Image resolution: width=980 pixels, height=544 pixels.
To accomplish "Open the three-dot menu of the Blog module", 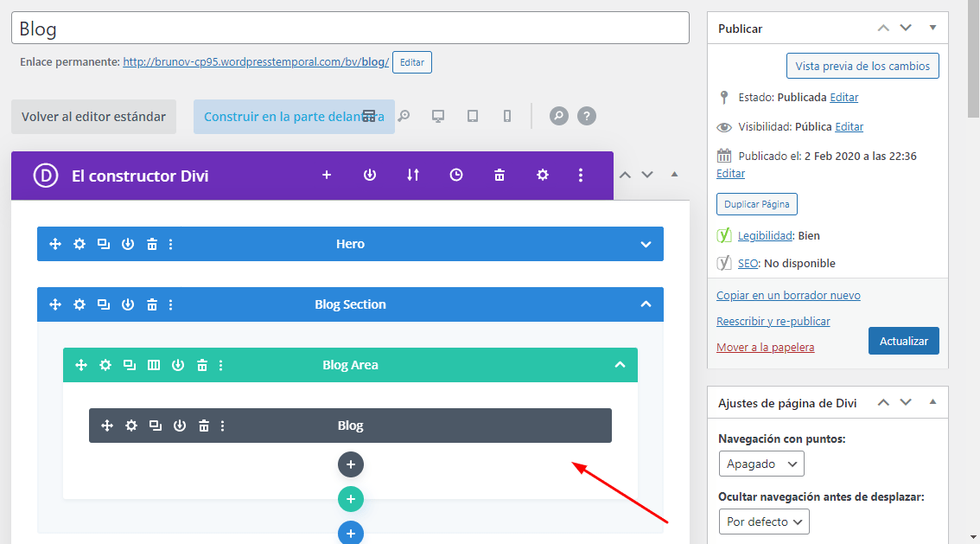I will pos(222,426).
